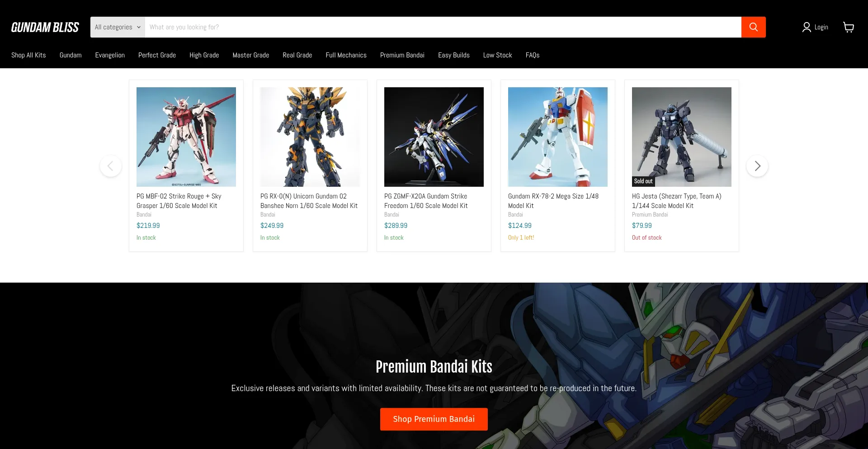Go to Evangelion category
The height and width of the screenshot is (449, 868).
(110, 55)
